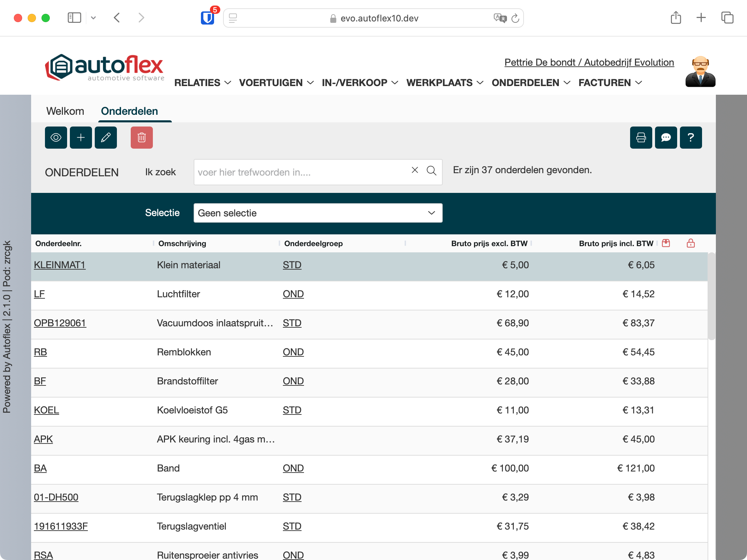The image size is (747, 560).
Task: Click the eye view-part icon button
Action: (56, 138)
